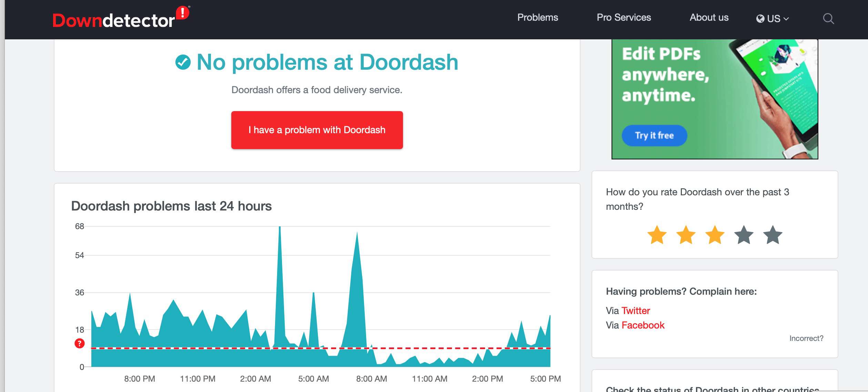Viewport: 868px width, 392px height.
Task: Click the checkmark icon beside No problems
Action: tap(183, 62)
